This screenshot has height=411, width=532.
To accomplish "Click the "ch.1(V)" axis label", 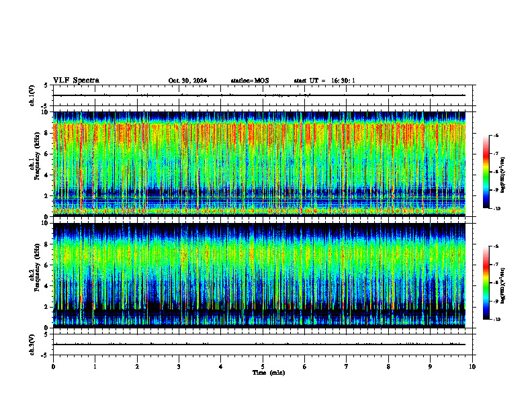I will pyautogui.click(x=32, y=95).
